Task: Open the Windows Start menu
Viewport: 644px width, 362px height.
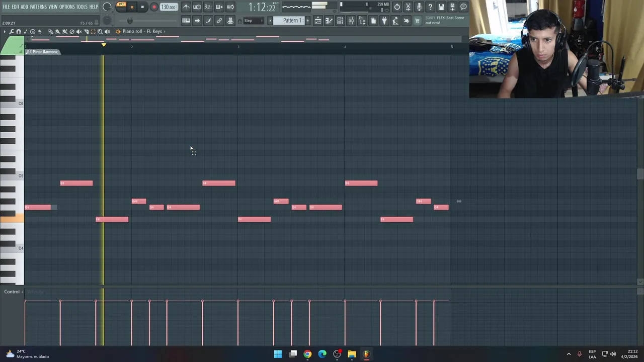Action: pyautogui.click(x=278, y=354)
